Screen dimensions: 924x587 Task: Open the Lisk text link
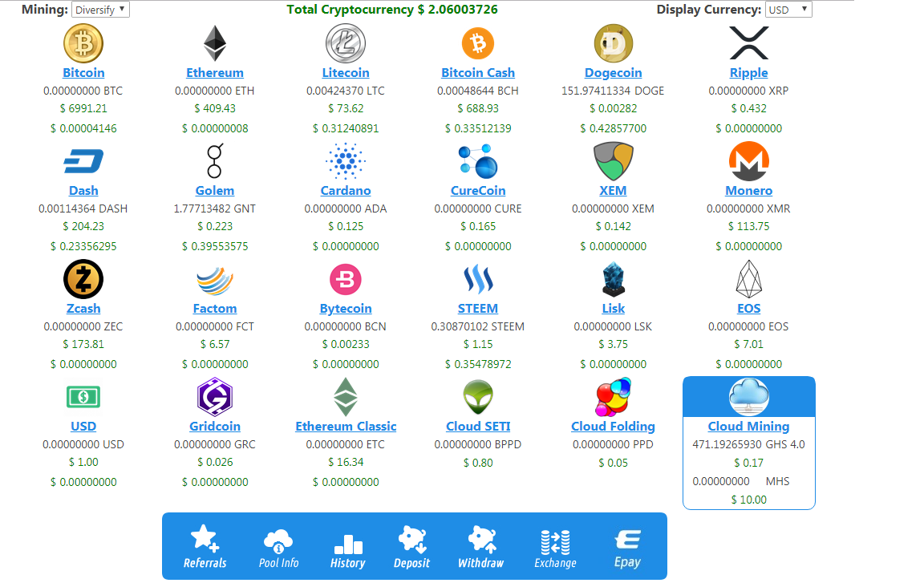point(613,308)
